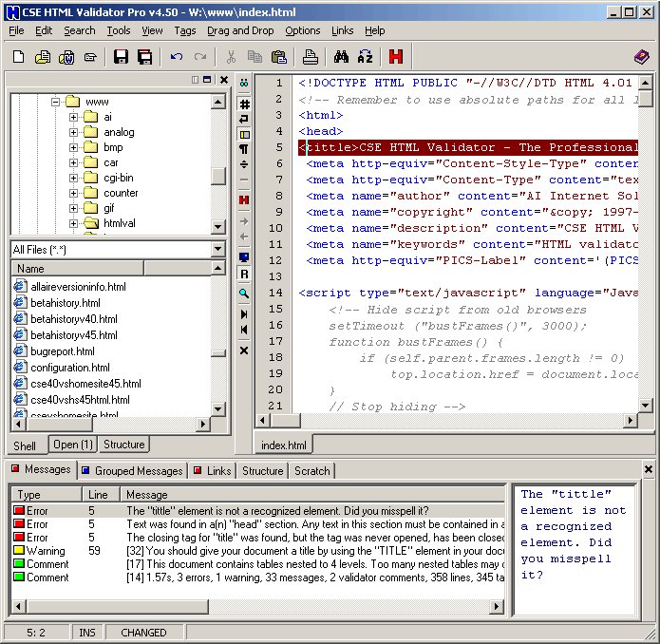Click the New document icon
Viewport: 660px width, 644px height.
18,57
